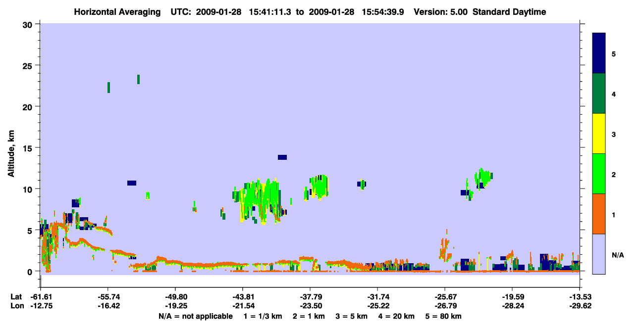Click the dark green streak near 23.5 km altitude
The width and height of the screenshot is (644, 330).
[139, 79]
